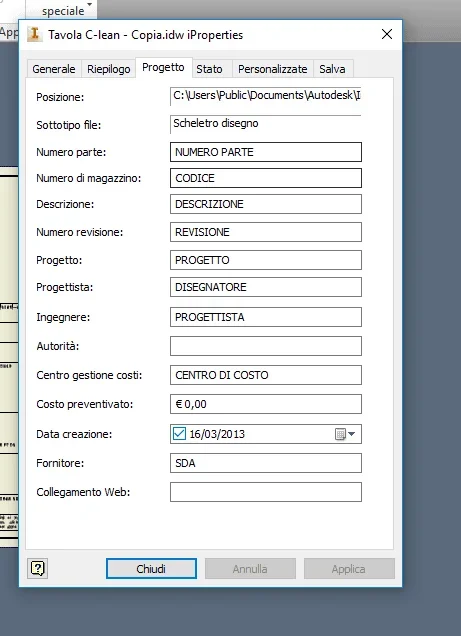Screen dimensions: 461x636
Task: Click the Numero parte input field
Action: click(x=266, y=152)
